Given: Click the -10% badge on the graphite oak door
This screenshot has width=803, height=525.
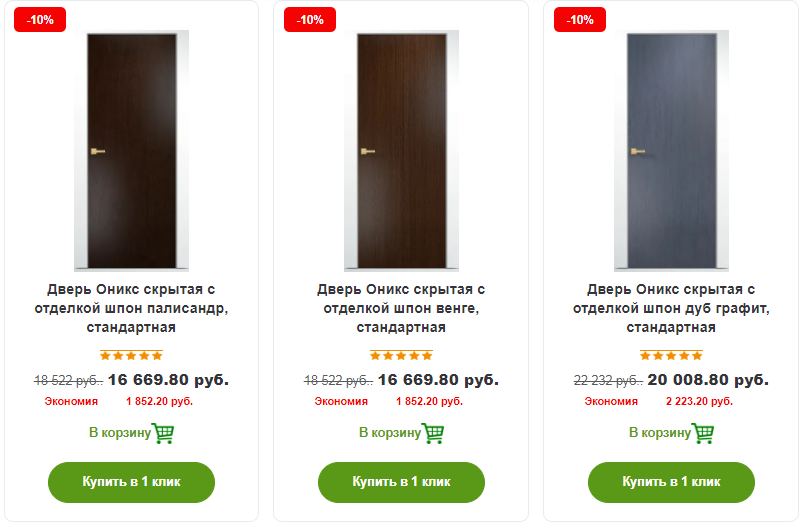Looking at the screenshot, I should pos(580,20).
